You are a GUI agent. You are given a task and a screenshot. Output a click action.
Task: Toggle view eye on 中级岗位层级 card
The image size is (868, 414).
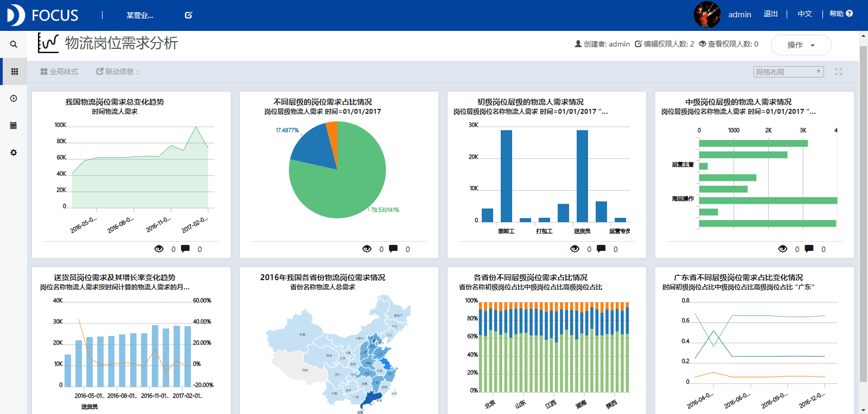pos(782,249)
